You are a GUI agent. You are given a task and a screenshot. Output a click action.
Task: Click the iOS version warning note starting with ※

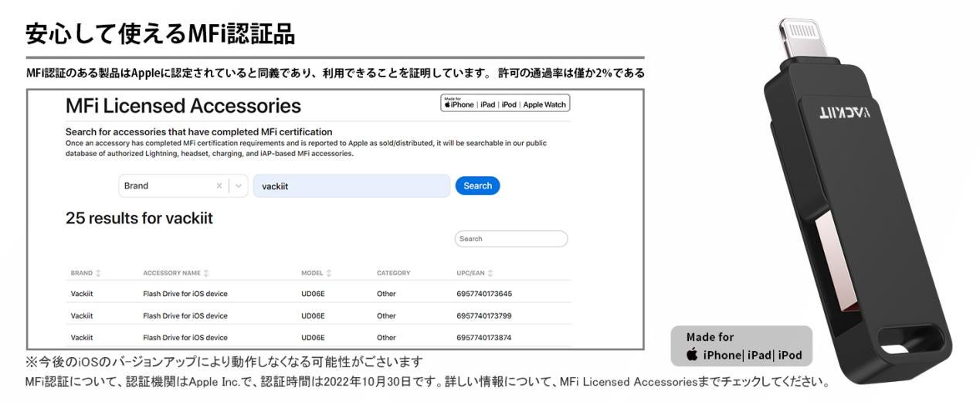click(224, 362)
